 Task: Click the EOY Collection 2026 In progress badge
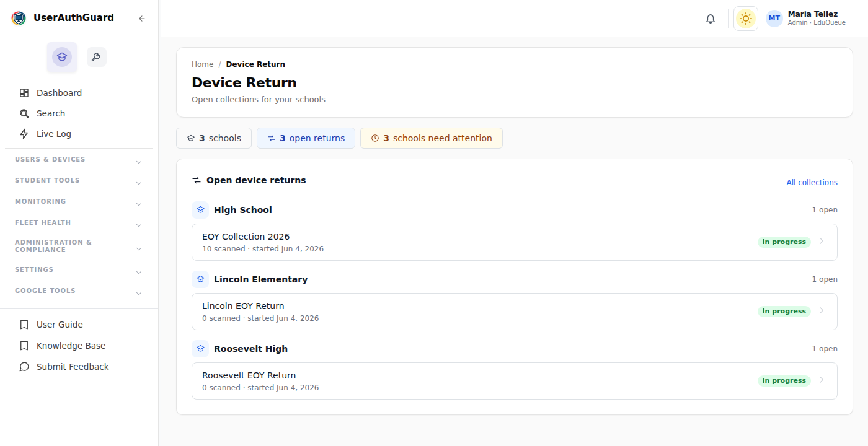click(x=784, y=242)
